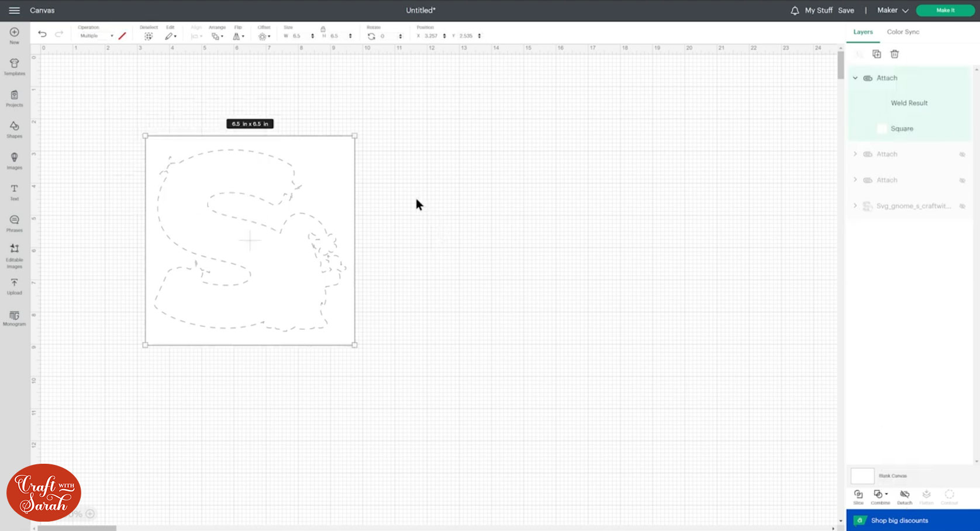
Task: Create a New project from the sidebar
Action: [15, 36]
